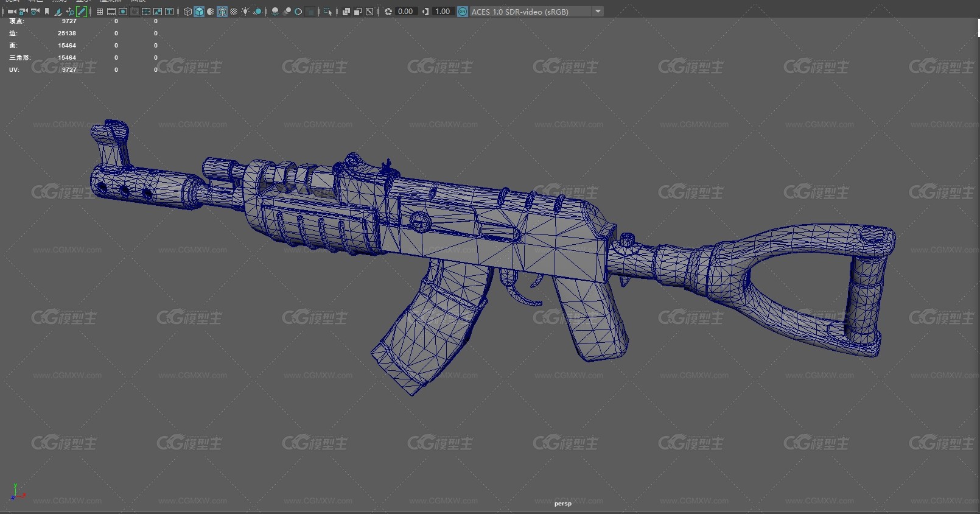
Task: Toggle the Lock Camera icon
Action: pos(23,12)
